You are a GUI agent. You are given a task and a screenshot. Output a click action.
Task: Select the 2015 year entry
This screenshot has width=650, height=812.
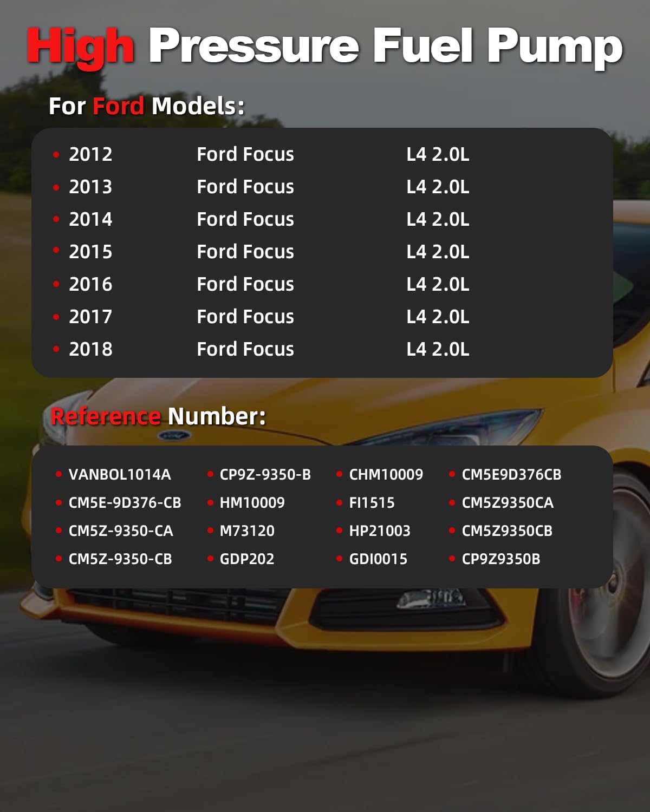(90, 252)
